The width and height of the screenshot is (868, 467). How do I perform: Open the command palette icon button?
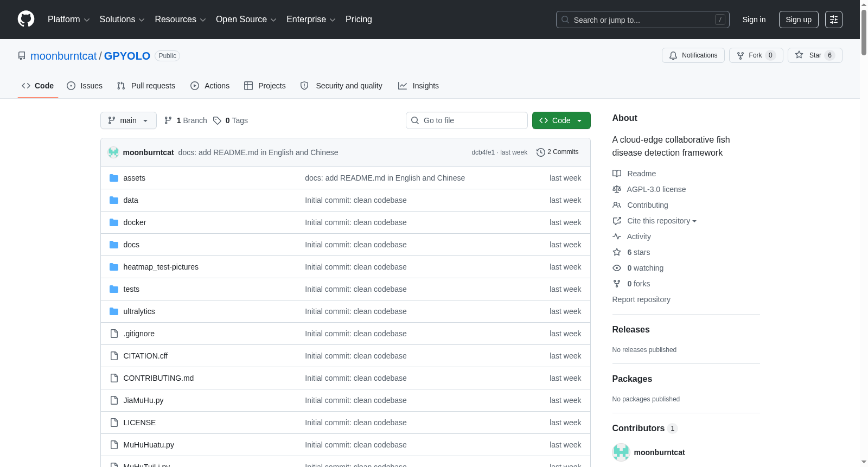(834, 20)
